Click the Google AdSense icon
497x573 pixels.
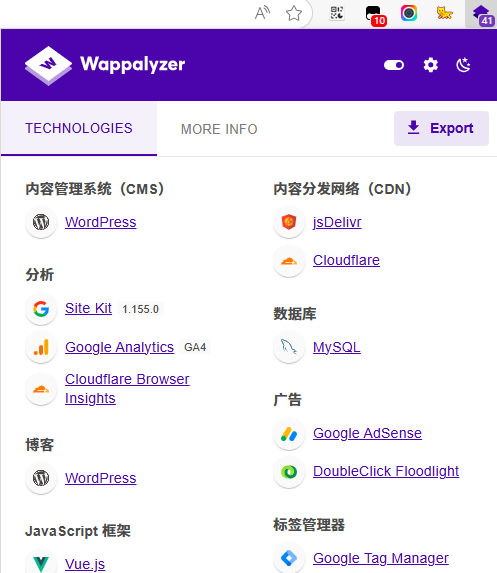289,434
